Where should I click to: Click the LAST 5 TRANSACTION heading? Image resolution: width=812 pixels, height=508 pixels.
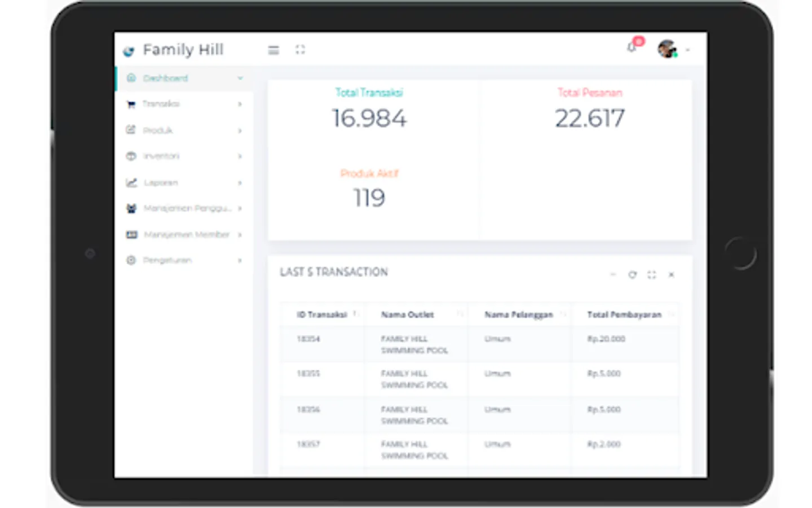click(x=334, y=272)
